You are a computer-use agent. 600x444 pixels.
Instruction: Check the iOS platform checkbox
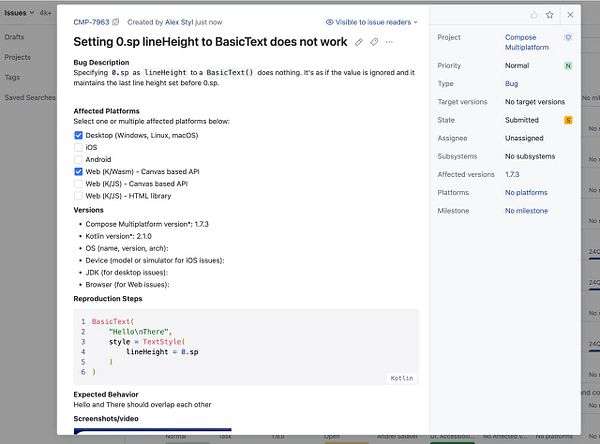pyautogui.click(x=78, y=147)
